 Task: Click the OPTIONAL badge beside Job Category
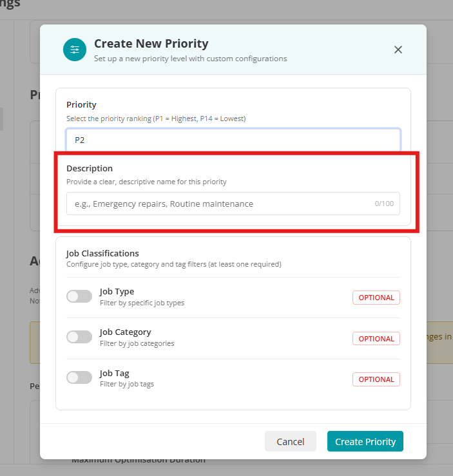376,339
